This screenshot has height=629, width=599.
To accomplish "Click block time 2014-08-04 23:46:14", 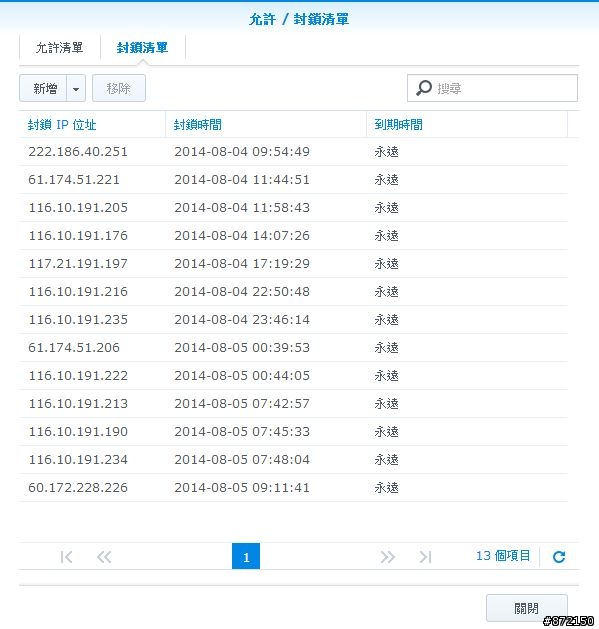I will (242, 320).
